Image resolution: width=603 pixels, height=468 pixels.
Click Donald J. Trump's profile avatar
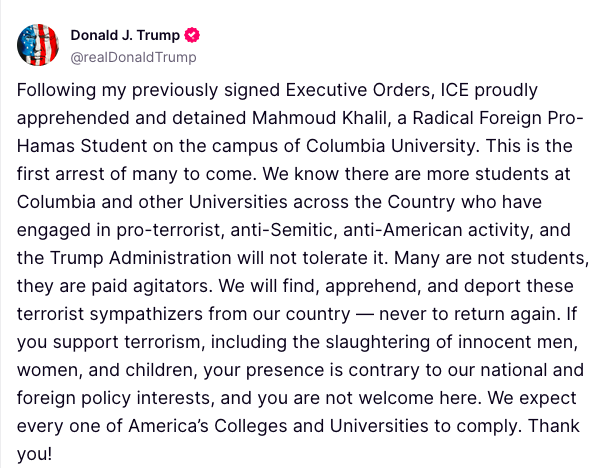click(38, 43)
